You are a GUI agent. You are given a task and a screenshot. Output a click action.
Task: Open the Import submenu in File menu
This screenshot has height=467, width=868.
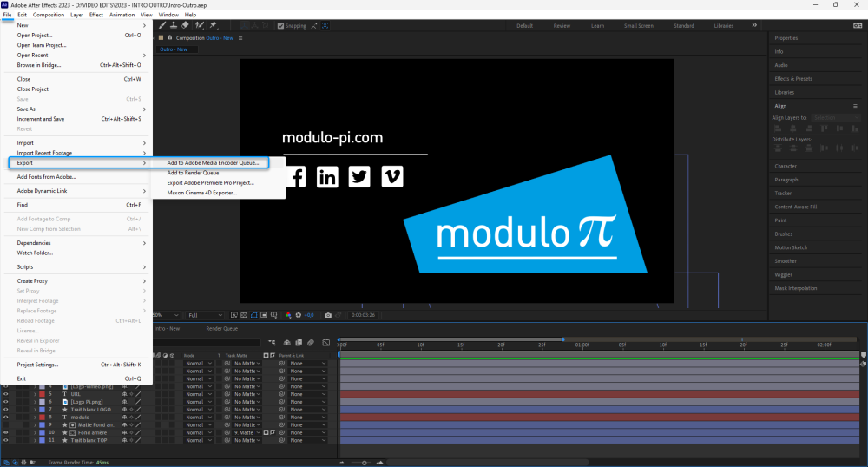[x=77, y=142]
